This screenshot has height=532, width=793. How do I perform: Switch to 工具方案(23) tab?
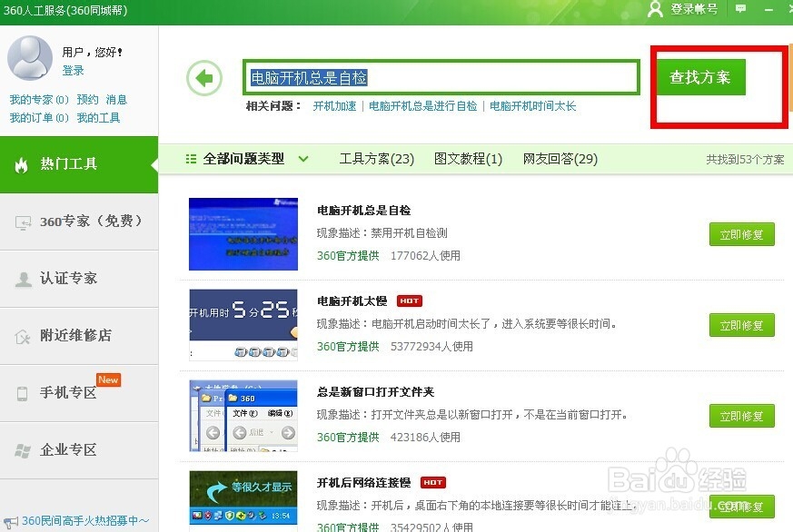pyautogui.click(x=377, y=159)
